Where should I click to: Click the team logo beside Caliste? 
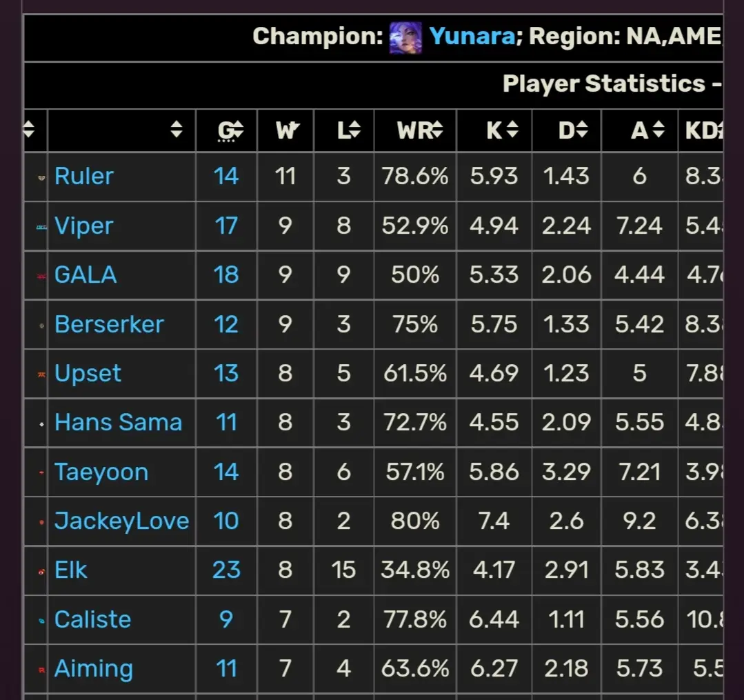[42, 621]
